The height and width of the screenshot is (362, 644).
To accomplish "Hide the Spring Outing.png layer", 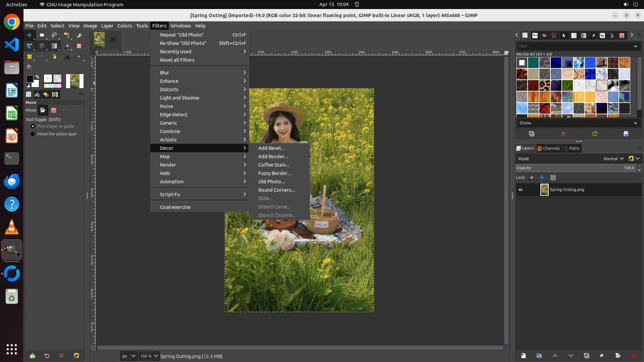I will tap(521, 190).
